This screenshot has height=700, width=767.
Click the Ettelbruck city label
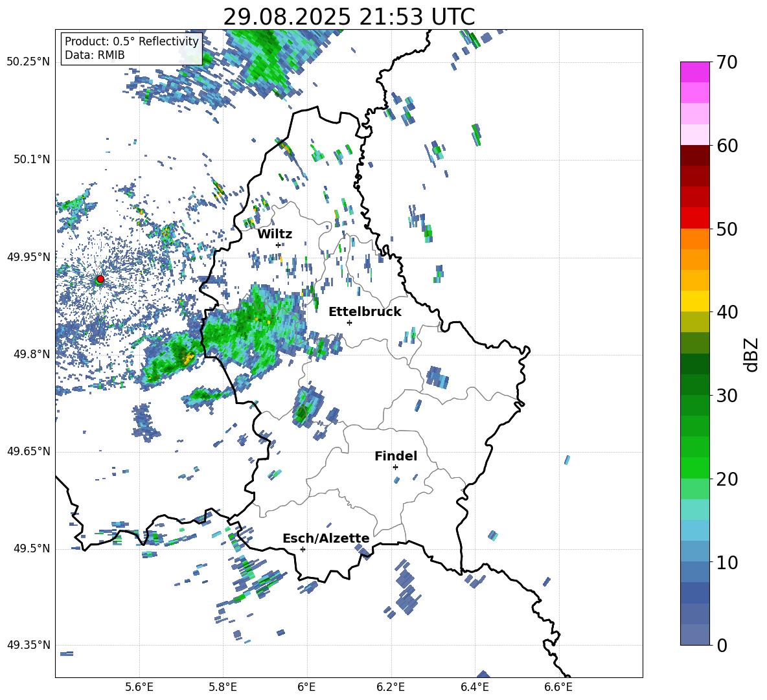(365, 312)
